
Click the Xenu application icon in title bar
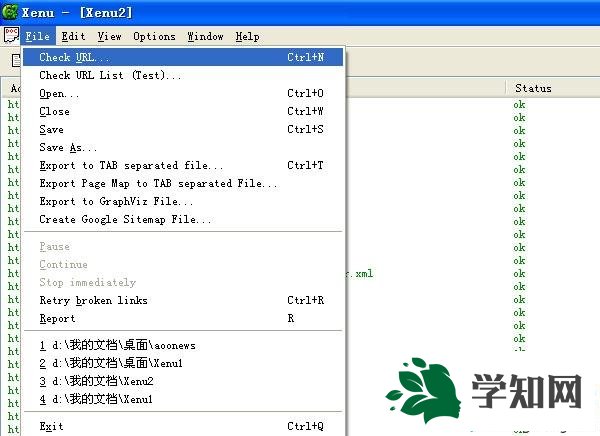tap(9, 12)
